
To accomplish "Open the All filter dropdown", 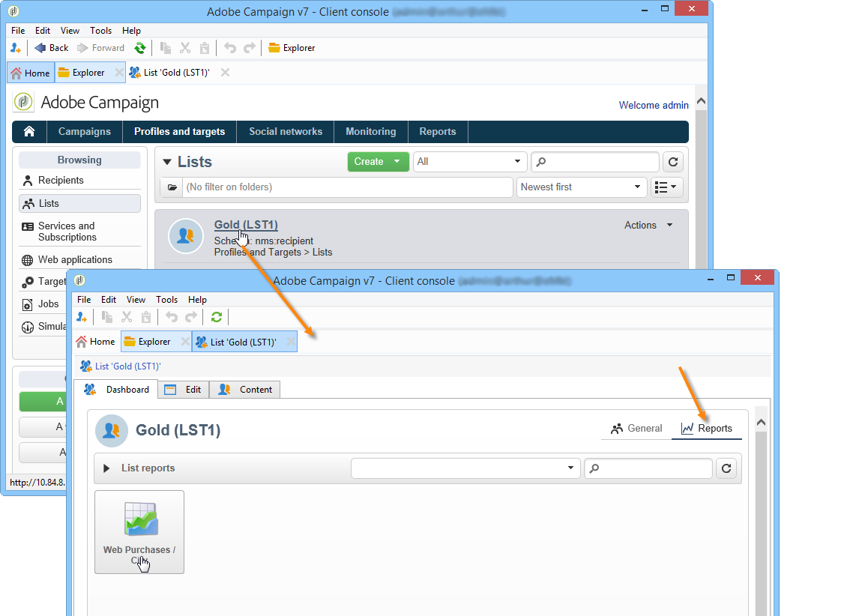I will point(470,162).
